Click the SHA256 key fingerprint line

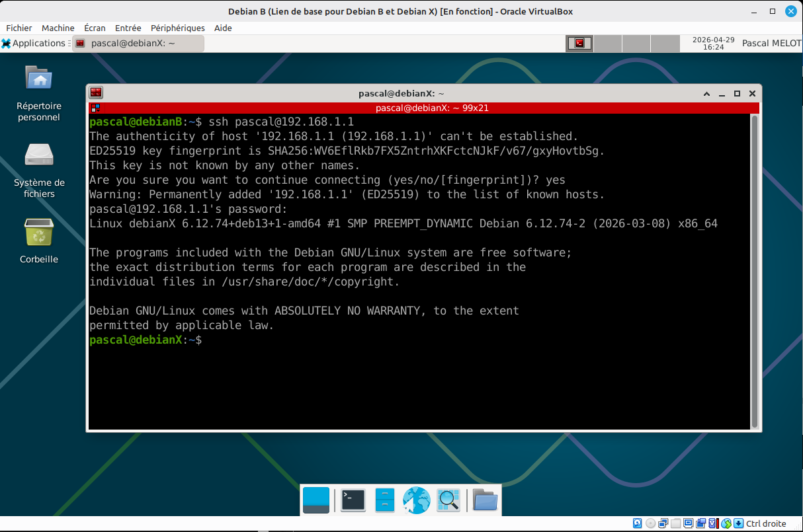[x=347, y=151]
